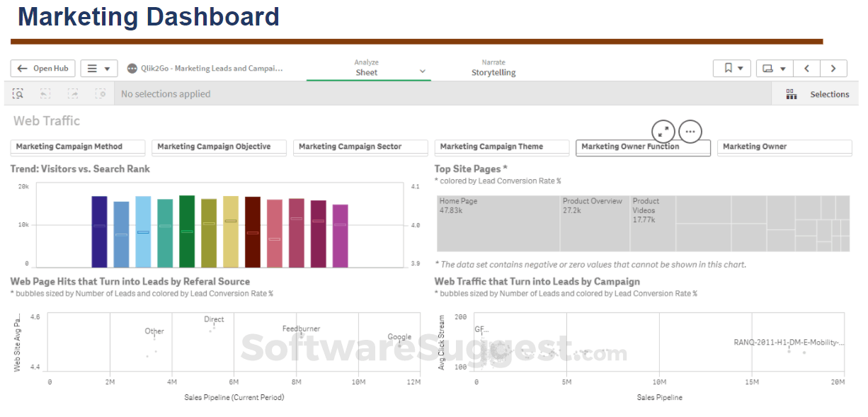Click the step back selection icon
Image resolution: width=868 pixels, height=417 pixels.
point(45,93)
